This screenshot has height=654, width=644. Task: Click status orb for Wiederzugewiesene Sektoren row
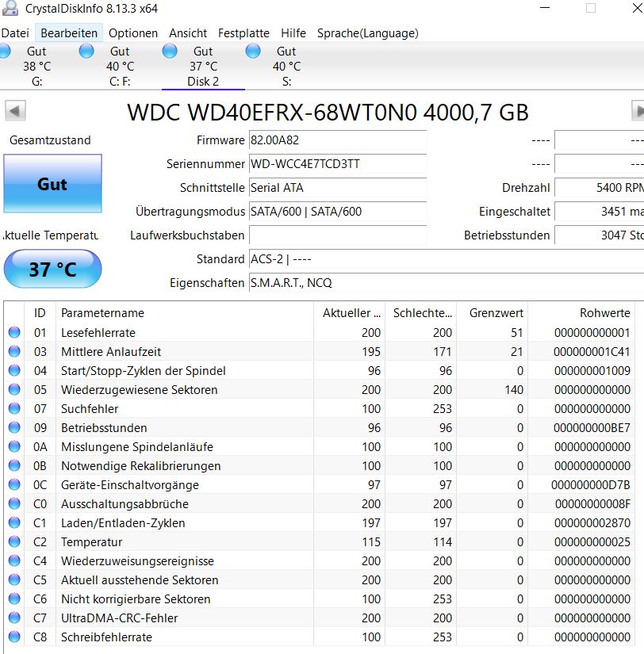[14, 389]
